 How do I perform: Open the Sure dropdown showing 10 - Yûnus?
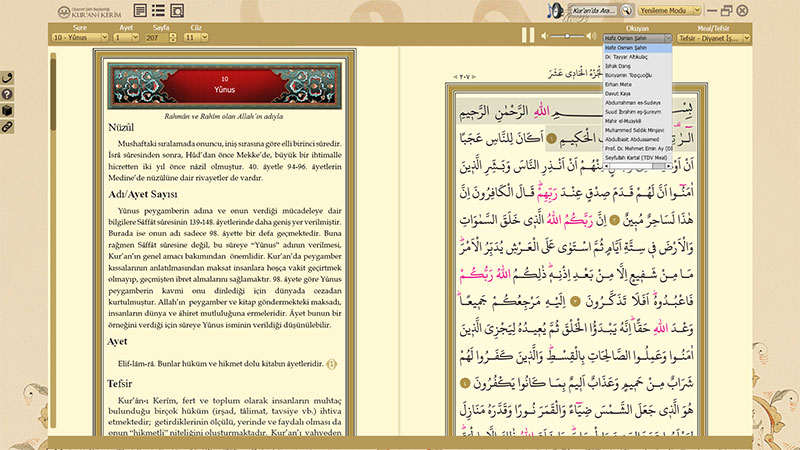pos(80,37)
